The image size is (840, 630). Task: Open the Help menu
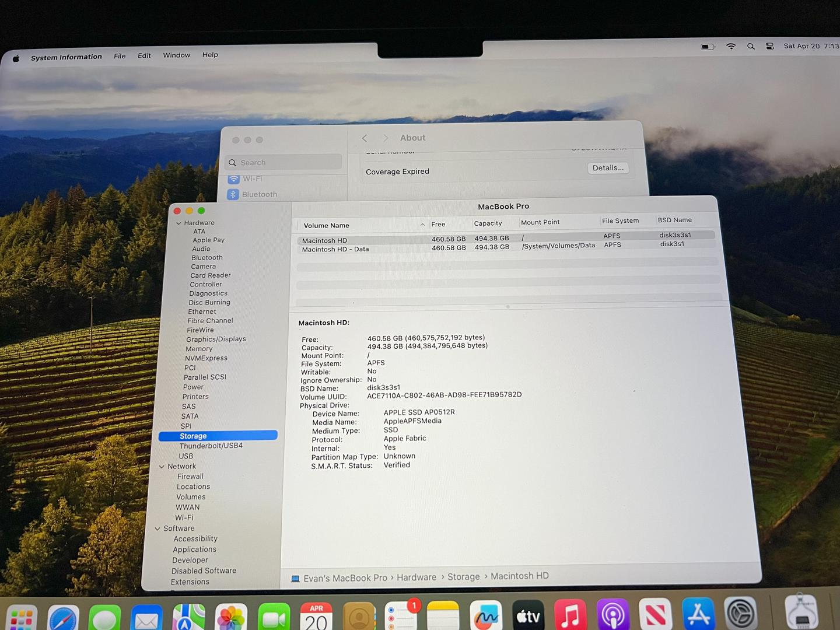pyautogui.click(x=210, y=54)
